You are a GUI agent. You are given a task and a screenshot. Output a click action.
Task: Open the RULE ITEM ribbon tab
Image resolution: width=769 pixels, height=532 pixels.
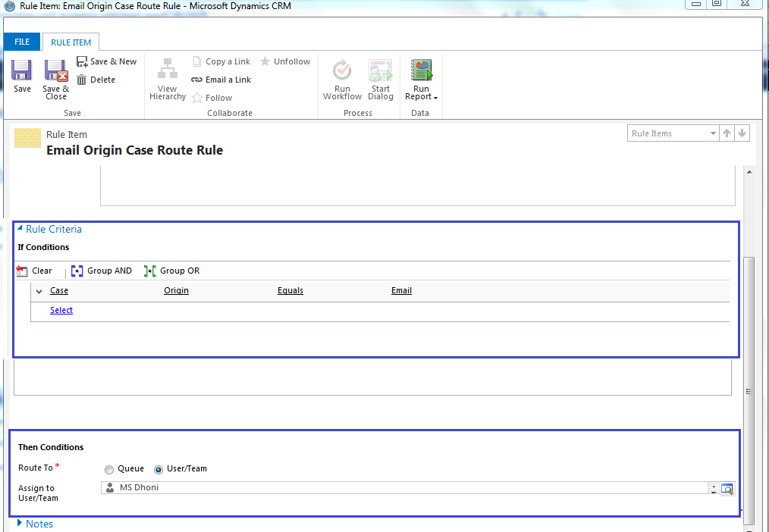click(70, 42)
